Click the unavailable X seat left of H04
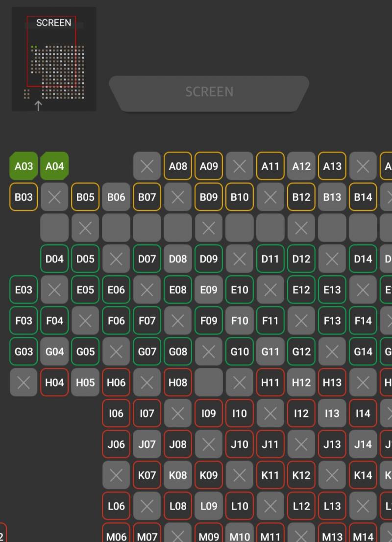This screenshot has height=542, width=392. point(24,383)
